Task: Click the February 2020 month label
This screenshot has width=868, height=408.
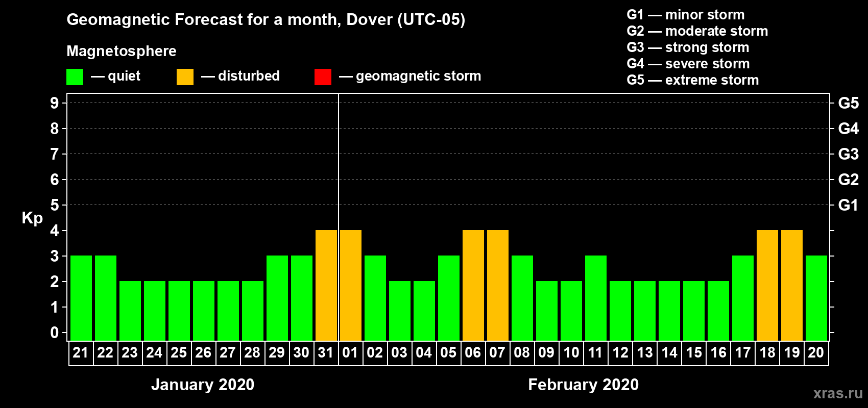Action: pos(583,385)
